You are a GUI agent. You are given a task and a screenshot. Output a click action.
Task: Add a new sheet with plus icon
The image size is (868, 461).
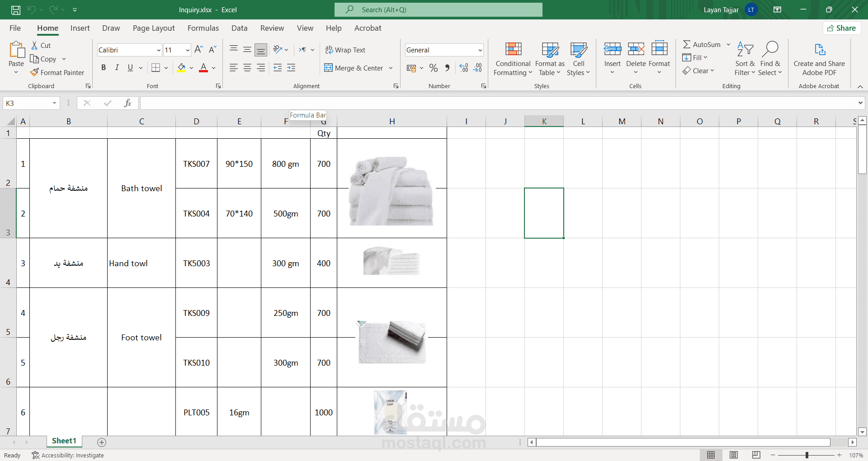point(102,442)
